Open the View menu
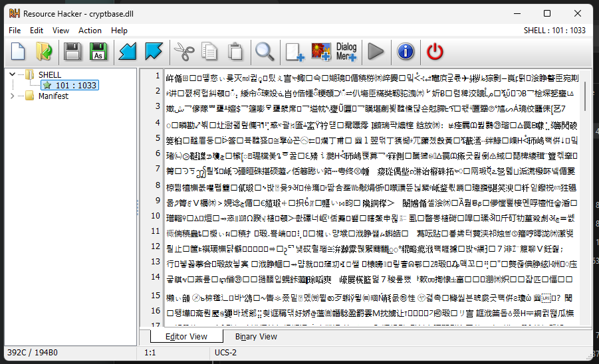The image size is (599, 364). [60, 31]
